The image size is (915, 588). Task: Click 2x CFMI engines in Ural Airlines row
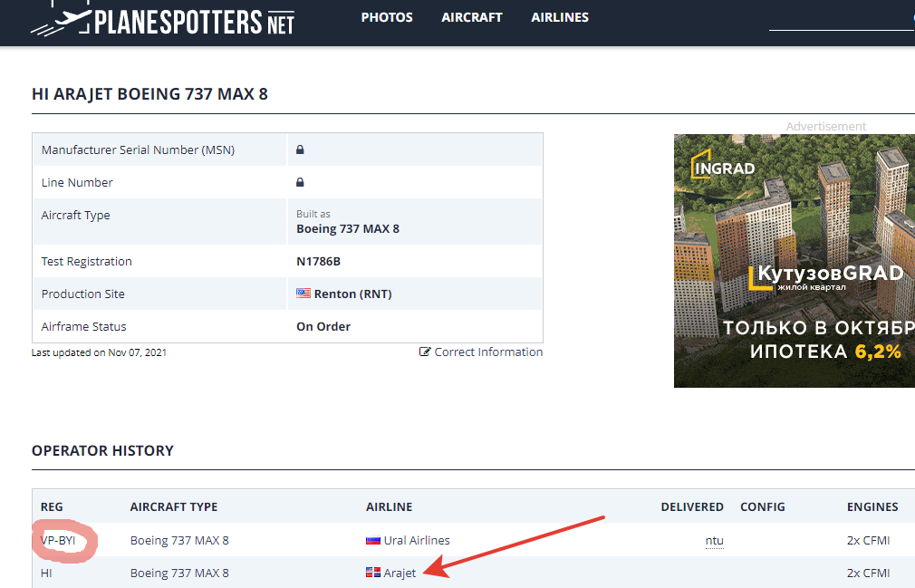coord(868,540)
